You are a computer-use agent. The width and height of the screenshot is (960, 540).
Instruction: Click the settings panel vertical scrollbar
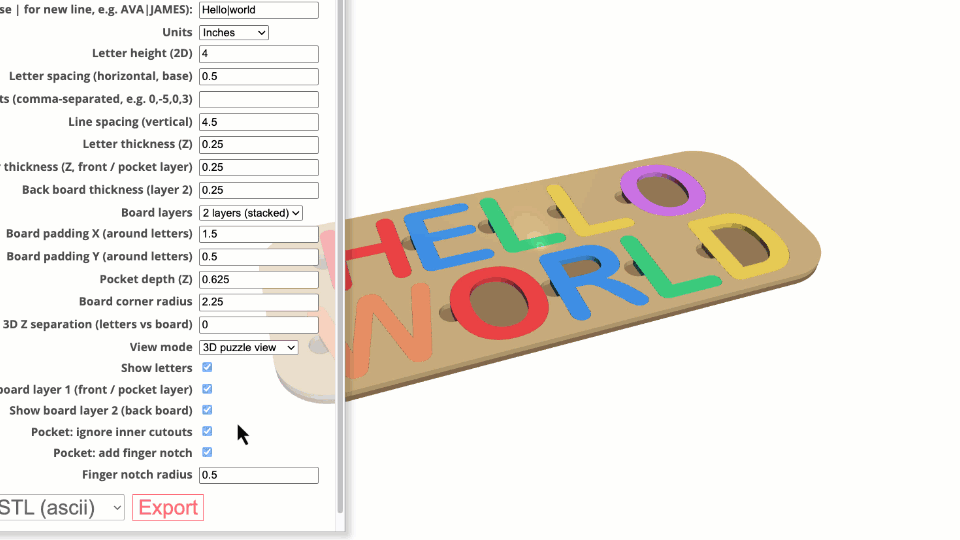[x=341, y=250]
